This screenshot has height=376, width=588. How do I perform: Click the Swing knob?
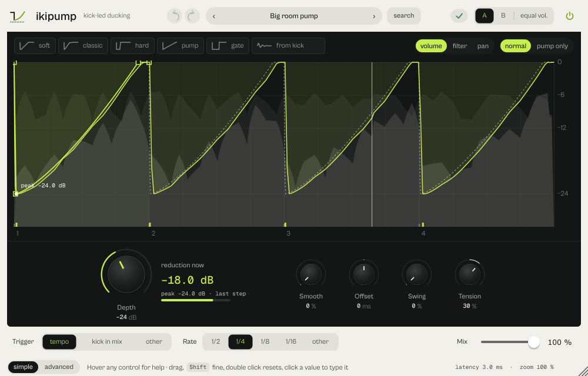(x=417, y=274)
